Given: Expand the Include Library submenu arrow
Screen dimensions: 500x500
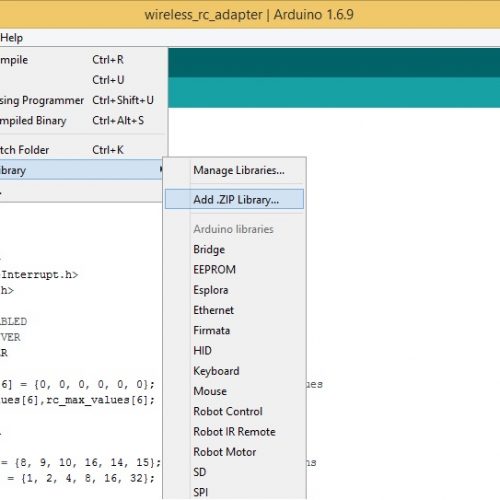Looking at the screenshot, I should coord(161,170).
